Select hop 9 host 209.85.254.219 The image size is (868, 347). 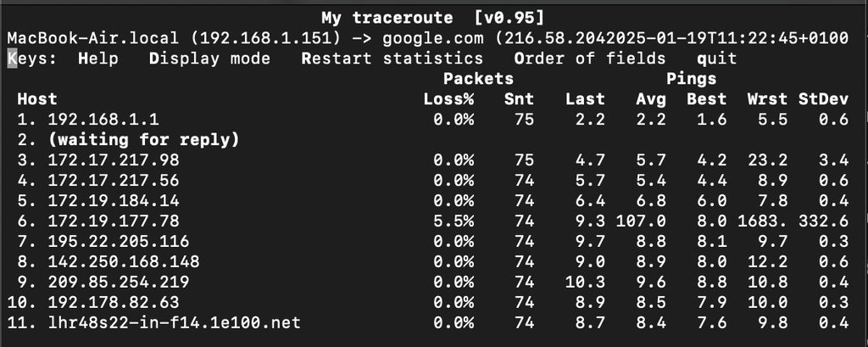118,282
